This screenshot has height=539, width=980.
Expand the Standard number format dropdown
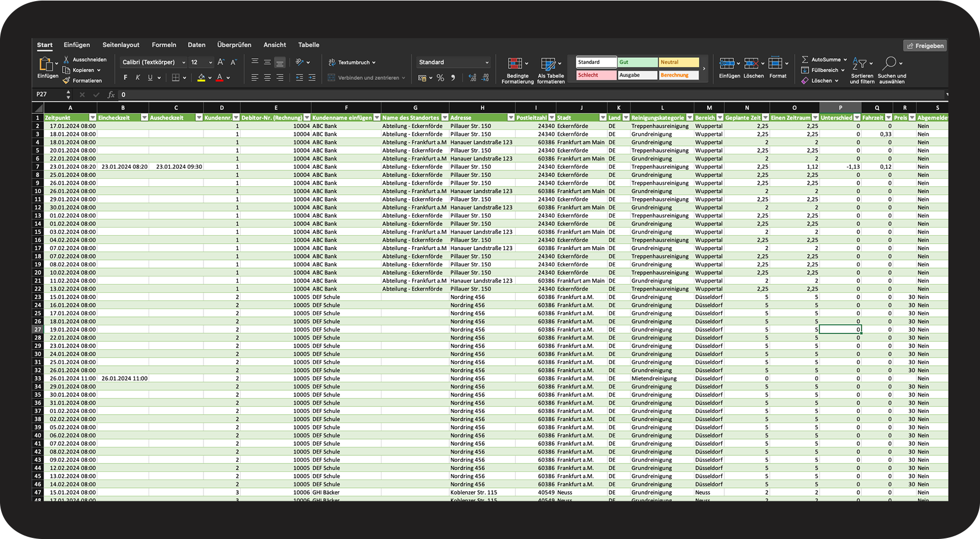487,63
